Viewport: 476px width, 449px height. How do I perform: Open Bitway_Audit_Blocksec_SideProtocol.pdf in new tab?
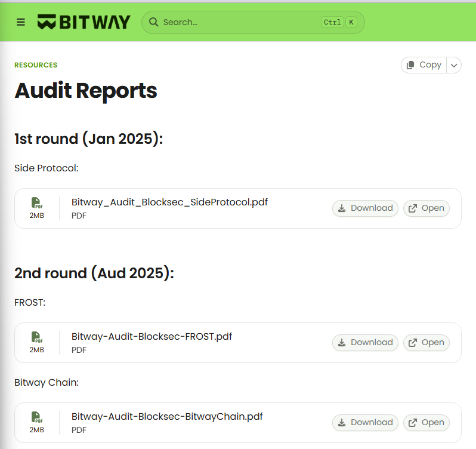pyautogui.click(x=426, y=208)
